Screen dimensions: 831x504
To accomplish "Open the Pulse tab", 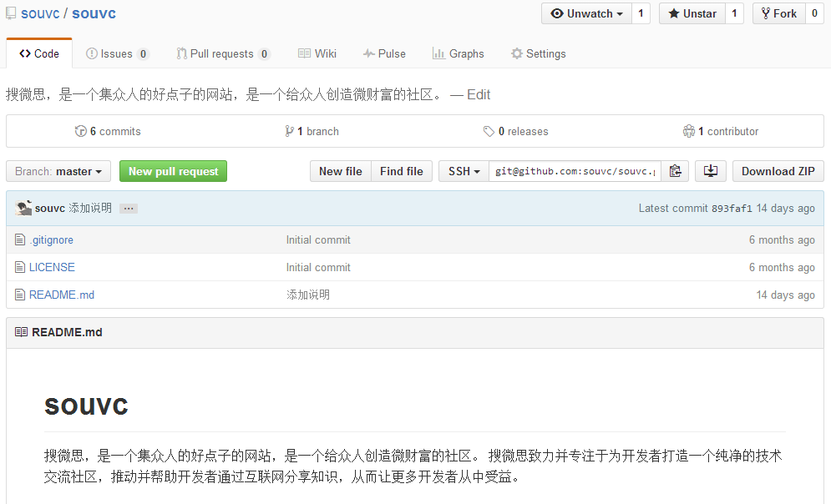I will (x=384, y=53).
